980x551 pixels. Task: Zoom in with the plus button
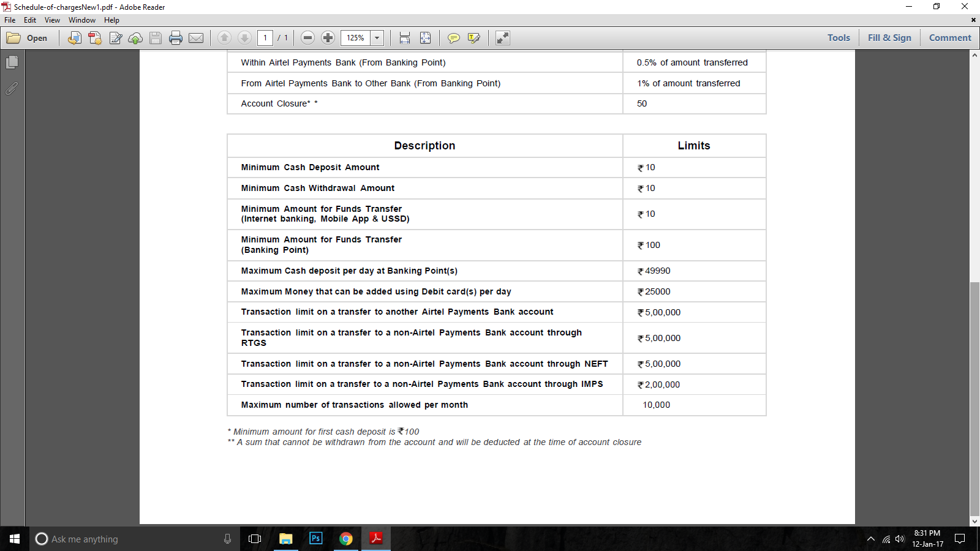tap(328, 38)
